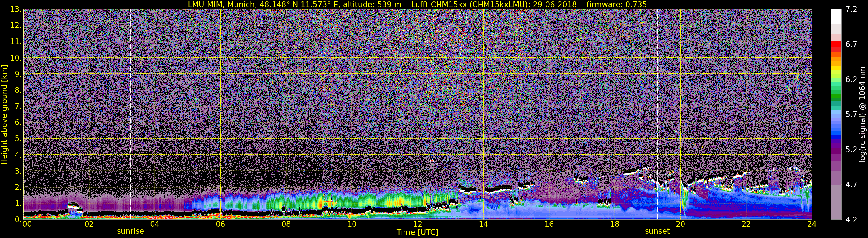The width and height of the screenshot is (868, 238).
Task: Click the colorbar label 'log(rc-signal) @ 1064 nm'
Action: pos(862,115)
